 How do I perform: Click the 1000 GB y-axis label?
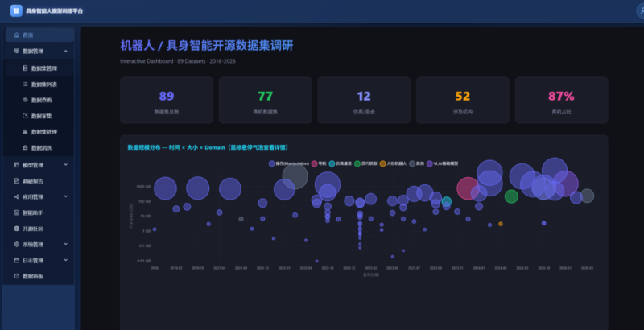pos(143,187)
